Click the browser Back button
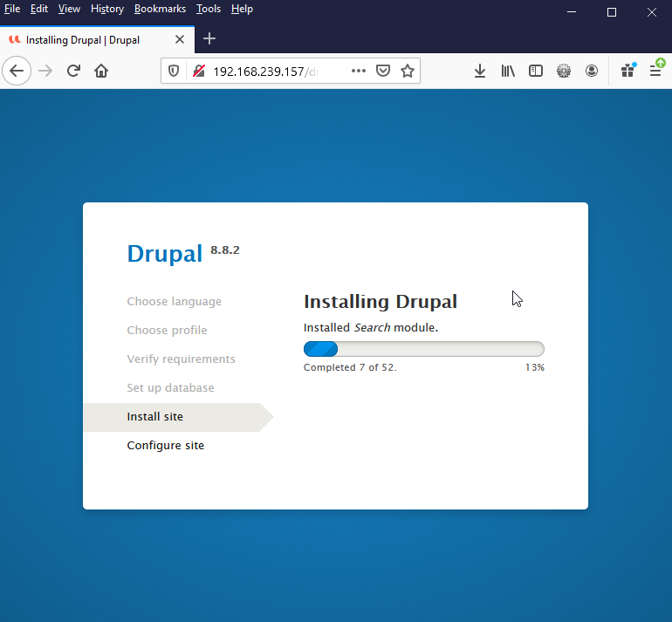 point(17,72)
